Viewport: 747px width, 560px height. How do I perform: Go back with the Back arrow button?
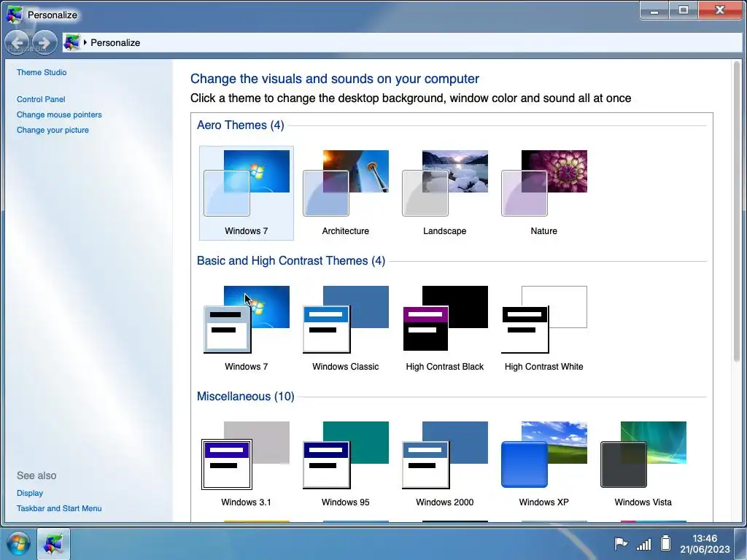pyautogui.click(x=18, y=43)
